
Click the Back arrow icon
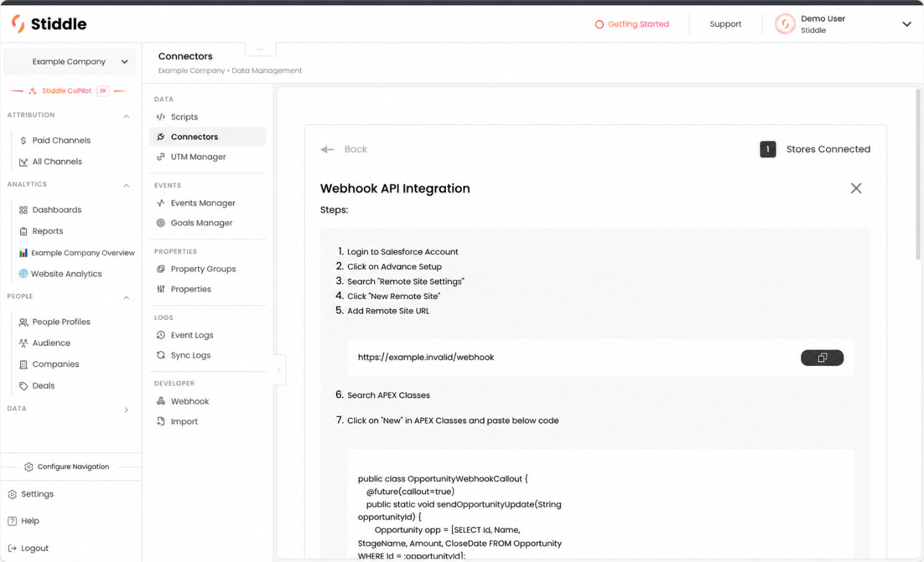coord(328,149)
